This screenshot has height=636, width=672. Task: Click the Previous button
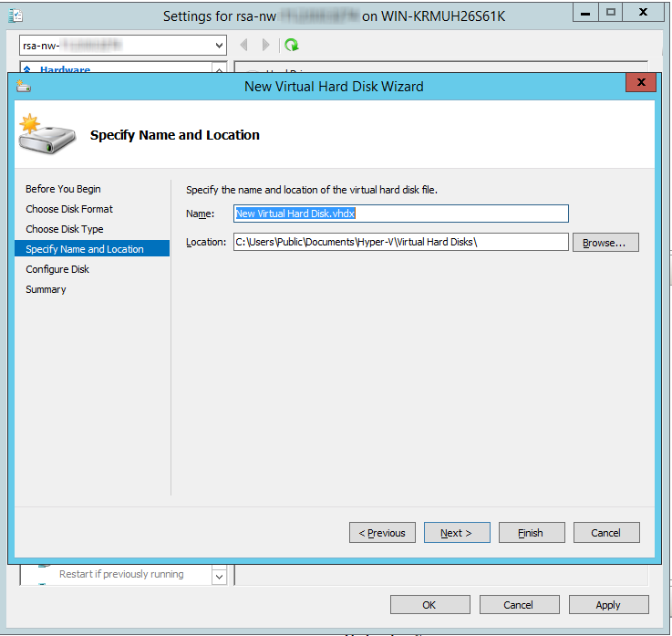coord(382,533)
